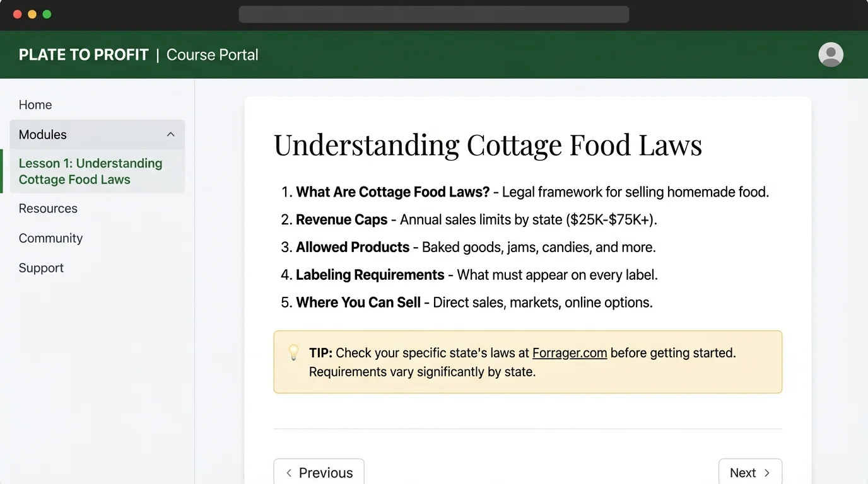868x484 pixels.
Task: Click the Course Portal header label
Action: coord(212,55)
